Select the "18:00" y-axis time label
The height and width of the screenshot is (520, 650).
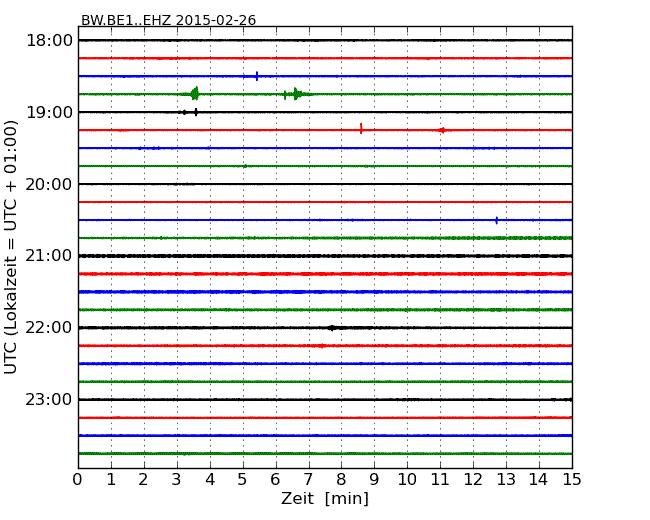point(49,41)
